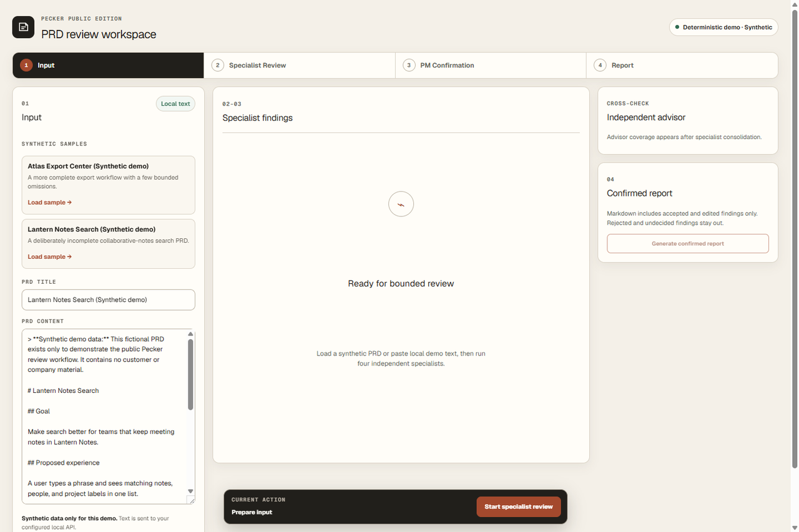Click the Local text badge

[175, 104]
